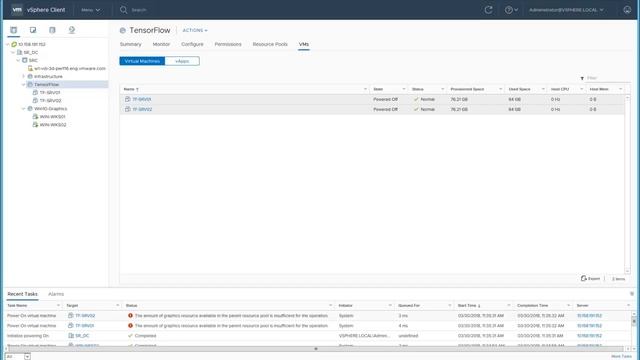Open the Networking inventory view icon
The height and width of the screenshot is (360, 640).
[x=72, y=30]
